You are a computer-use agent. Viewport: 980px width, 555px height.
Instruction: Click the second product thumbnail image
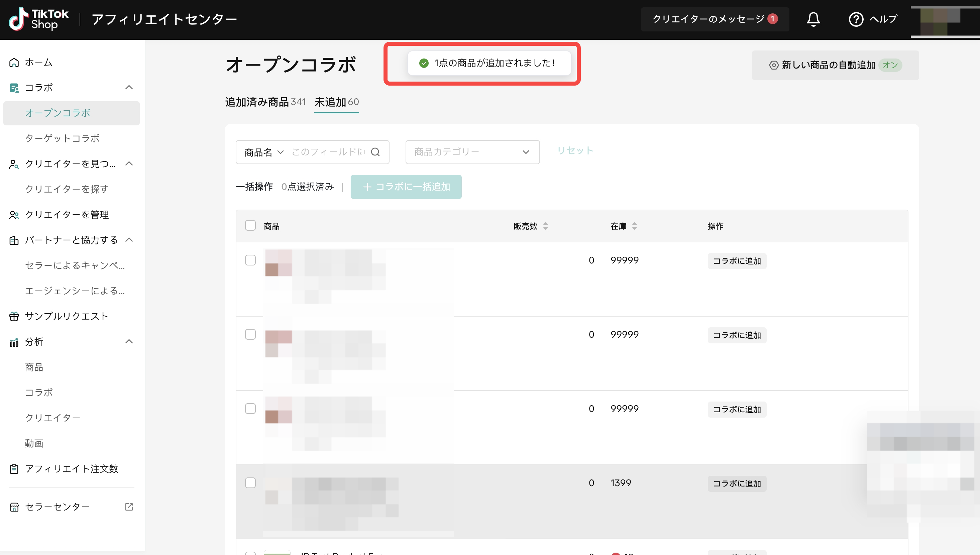click(278, 344)
